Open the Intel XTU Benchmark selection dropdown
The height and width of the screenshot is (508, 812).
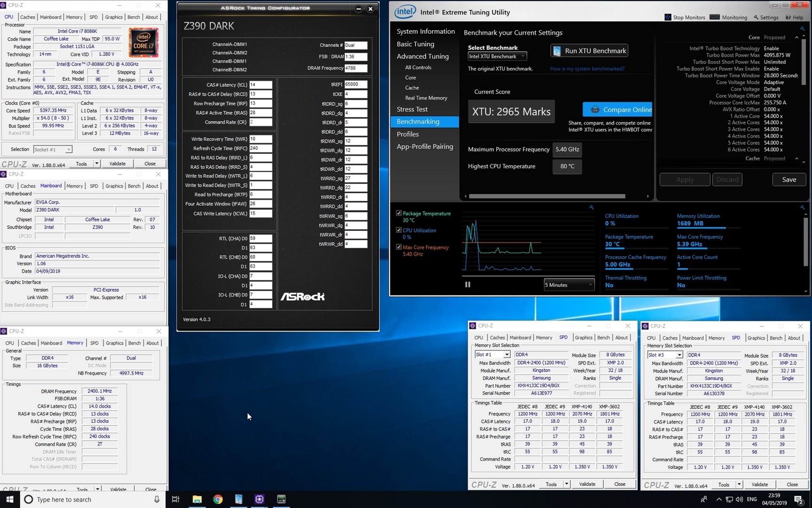[x=497, y=56]
